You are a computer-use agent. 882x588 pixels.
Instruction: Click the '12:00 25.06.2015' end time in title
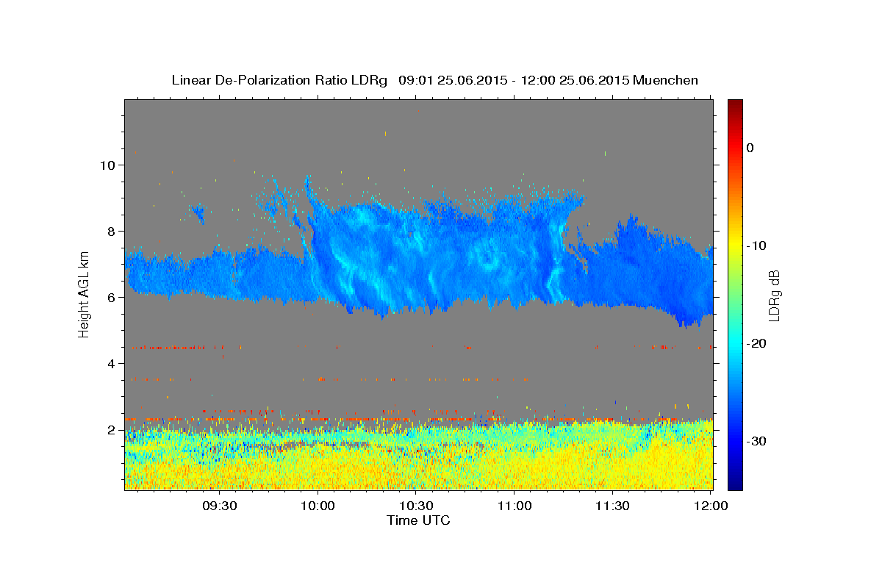[x=574, y=80]
